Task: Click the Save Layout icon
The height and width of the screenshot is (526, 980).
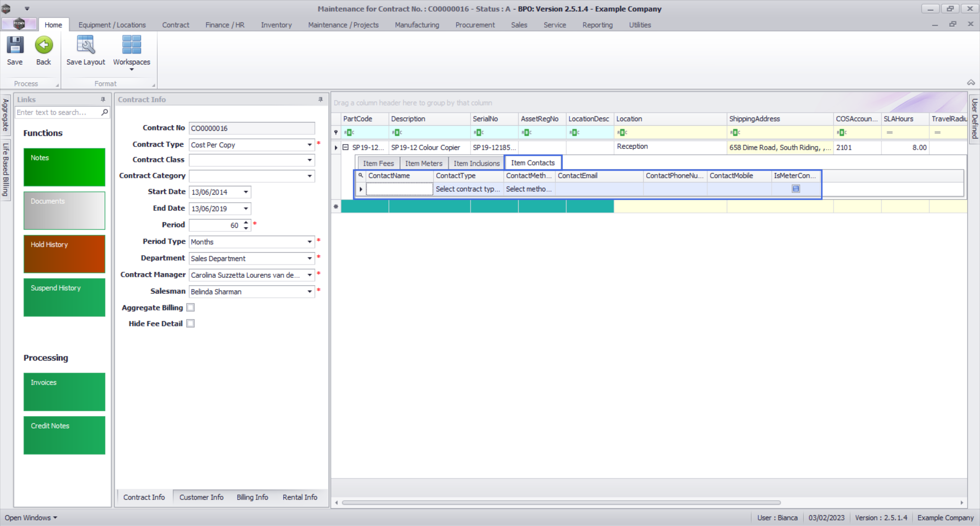Action: 85,45
